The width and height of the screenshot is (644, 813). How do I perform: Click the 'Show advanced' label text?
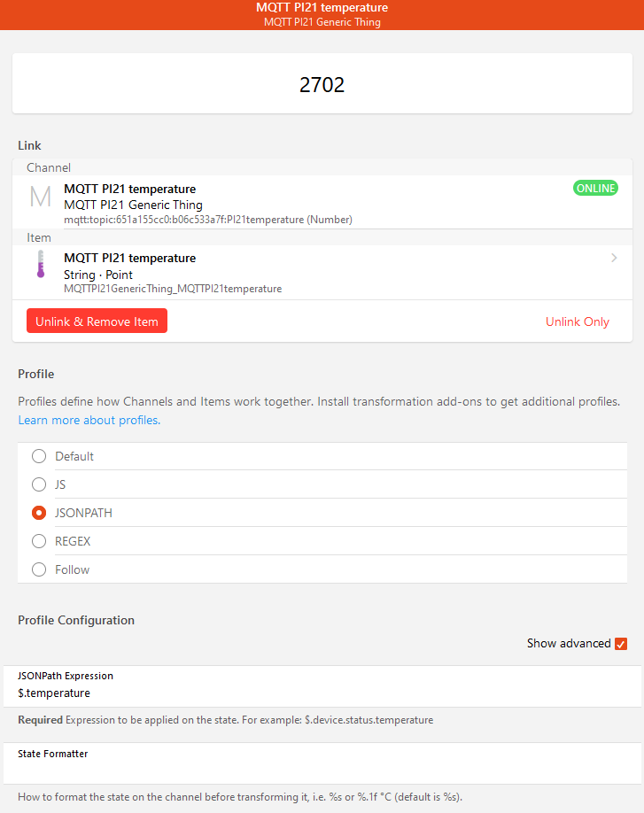tap(569, 644)
